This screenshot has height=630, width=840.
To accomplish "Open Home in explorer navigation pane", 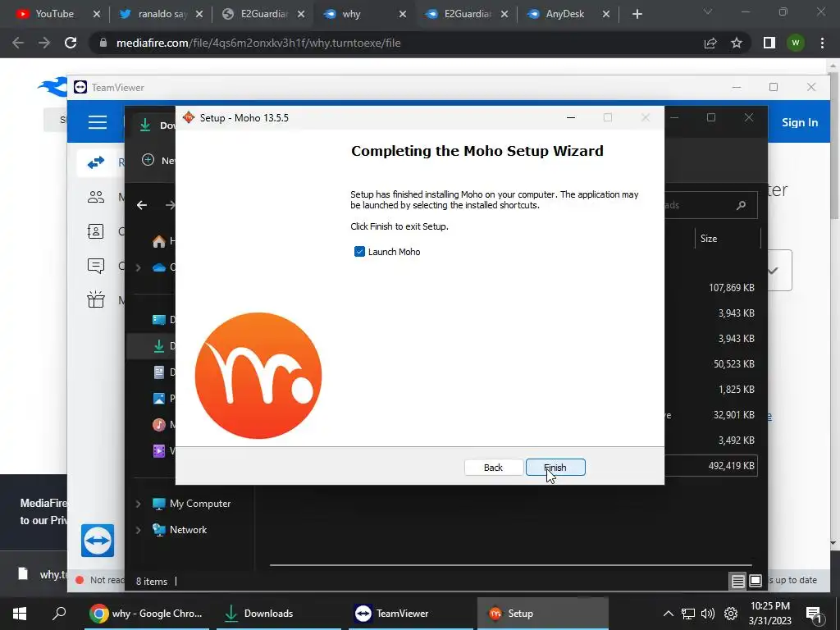I will click(x=159, y=242).
